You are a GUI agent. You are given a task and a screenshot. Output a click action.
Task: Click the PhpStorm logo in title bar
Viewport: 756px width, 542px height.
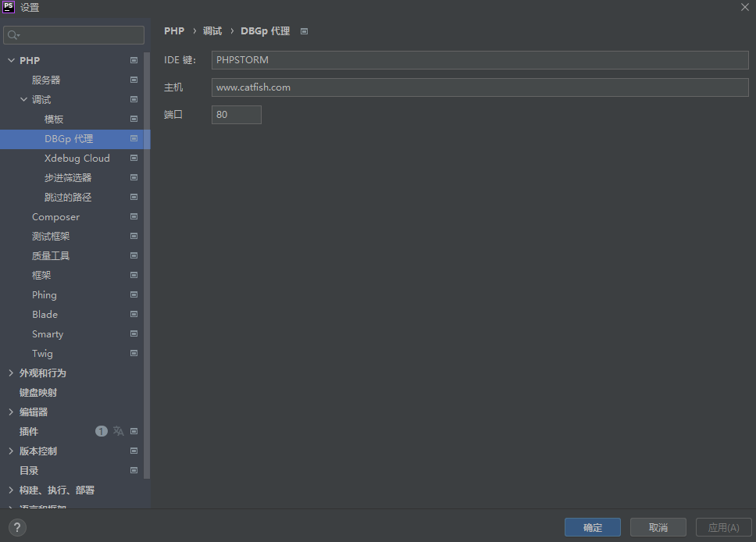(x=9, y=7)
